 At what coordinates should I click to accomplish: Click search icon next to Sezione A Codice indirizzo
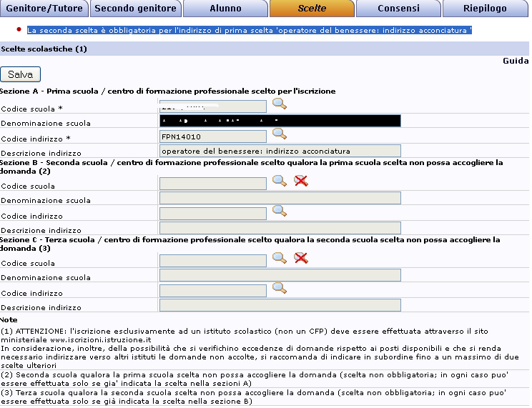pos(279,134)
